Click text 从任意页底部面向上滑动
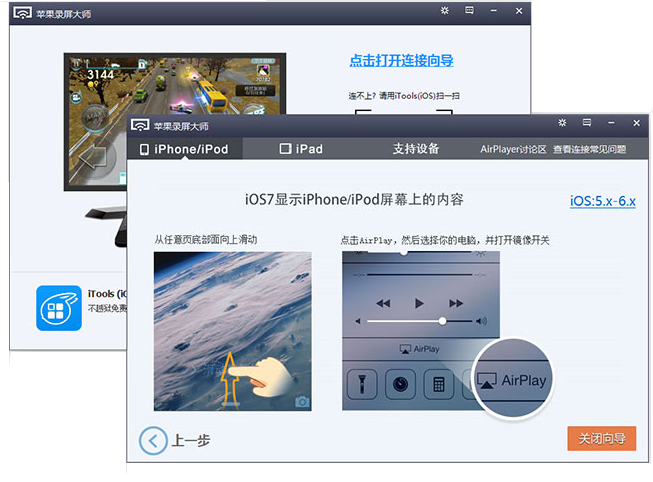 click(206, 240)
